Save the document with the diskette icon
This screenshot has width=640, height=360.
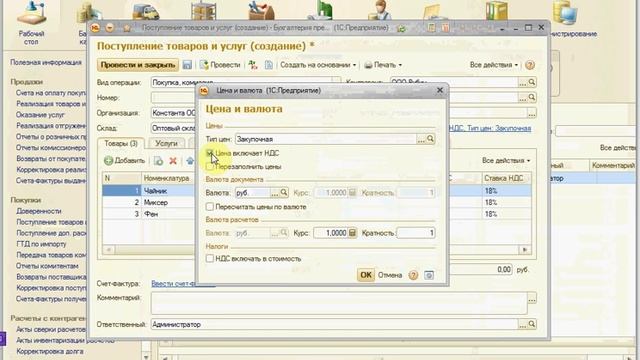(187, 65)
